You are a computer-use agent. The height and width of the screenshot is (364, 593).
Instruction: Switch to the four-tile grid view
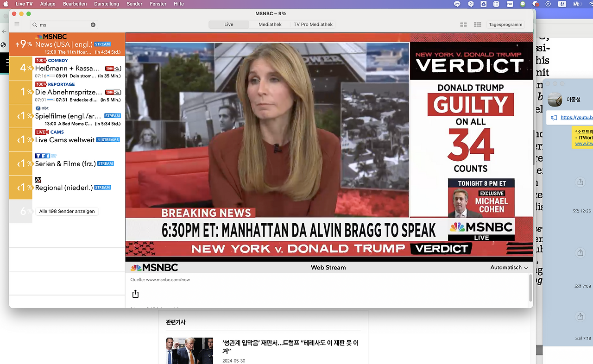[463, 25]
